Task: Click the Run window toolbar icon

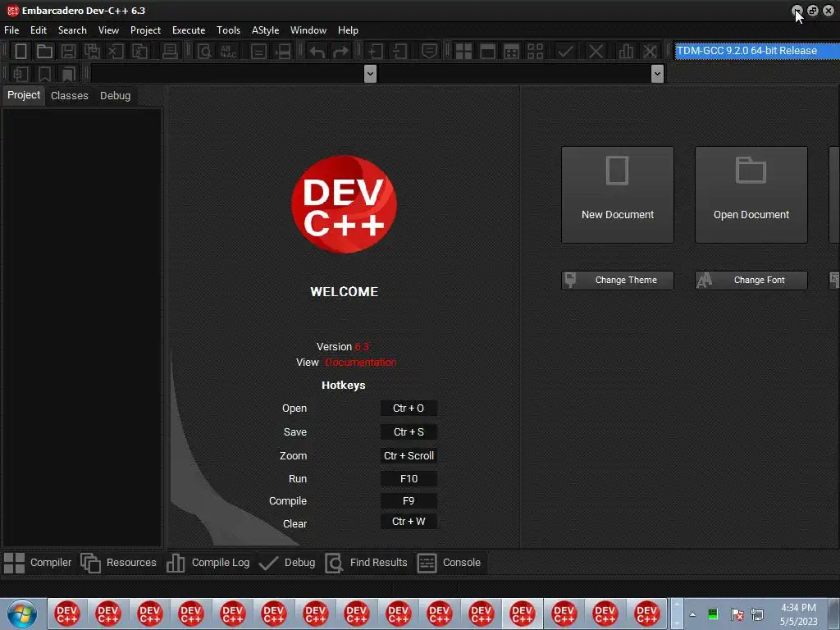Action: 487,52
